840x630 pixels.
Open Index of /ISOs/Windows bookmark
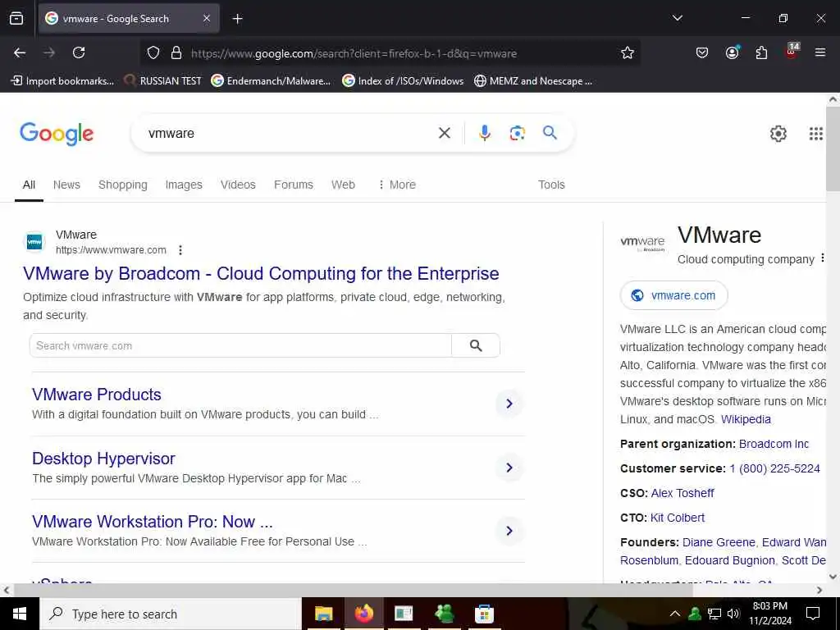pyautogui.click(x=403, y=81)
